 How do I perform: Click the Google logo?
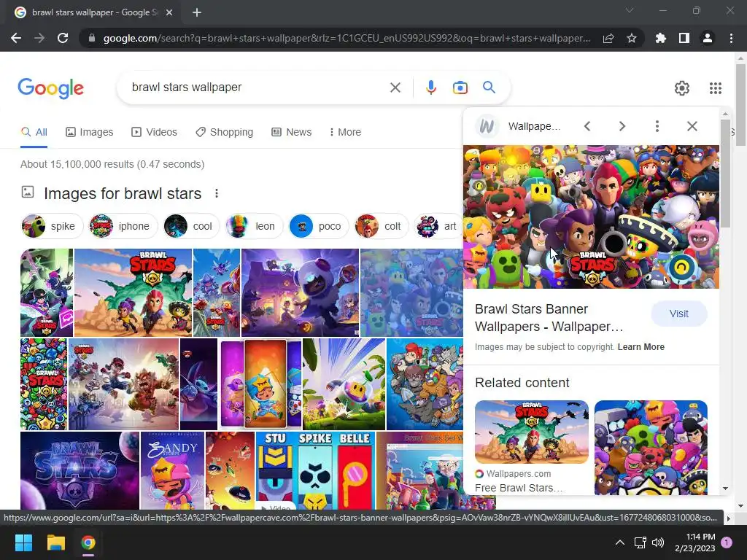[x=51, y=88]
